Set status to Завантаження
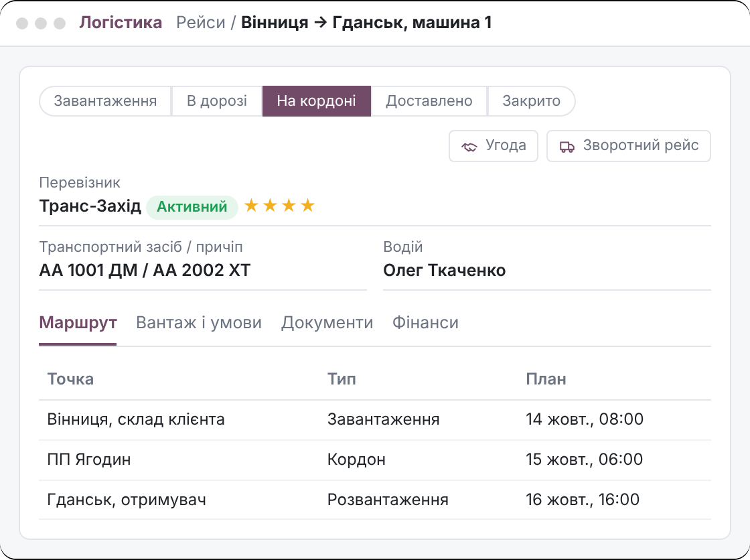750x560 pixels. 105,101
